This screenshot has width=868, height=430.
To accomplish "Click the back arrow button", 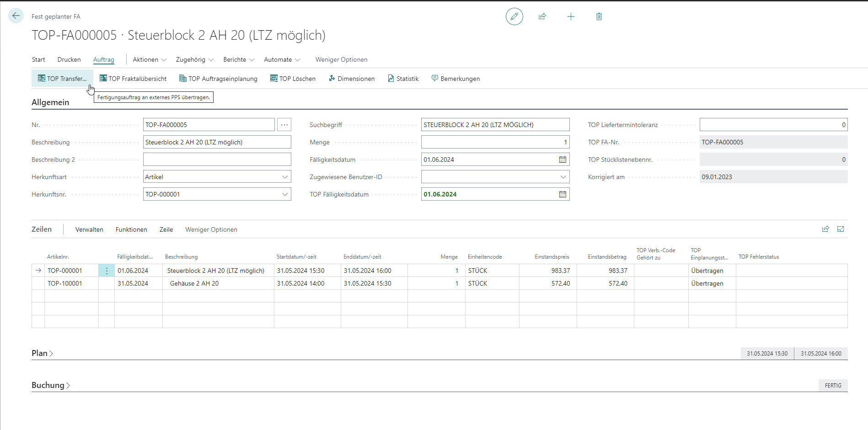I will (x=16, y=16).
